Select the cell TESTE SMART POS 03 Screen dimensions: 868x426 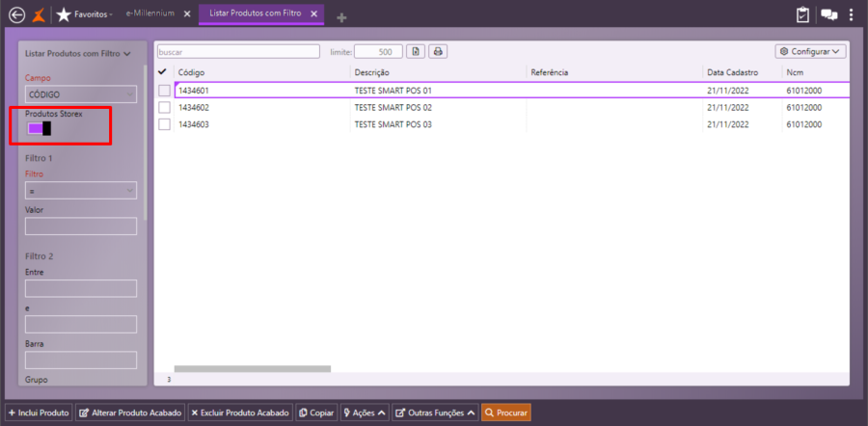coord(393,124)
